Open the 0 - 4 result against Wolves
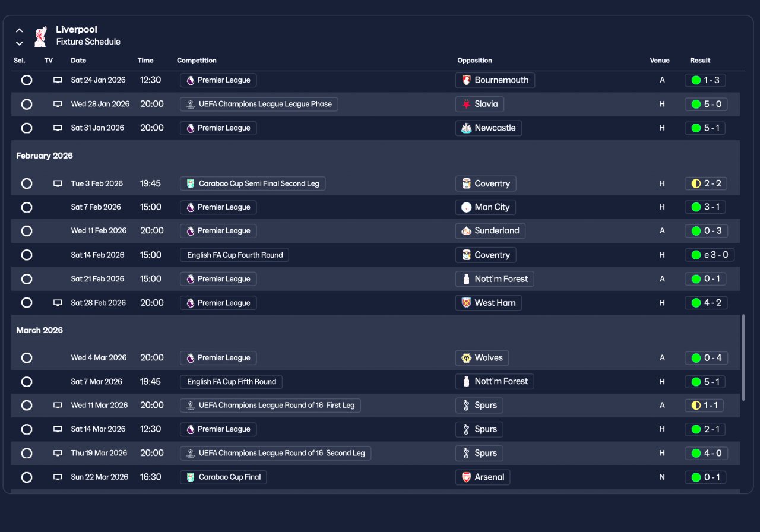Screen dimensions: 760x532 pos(705,358)
